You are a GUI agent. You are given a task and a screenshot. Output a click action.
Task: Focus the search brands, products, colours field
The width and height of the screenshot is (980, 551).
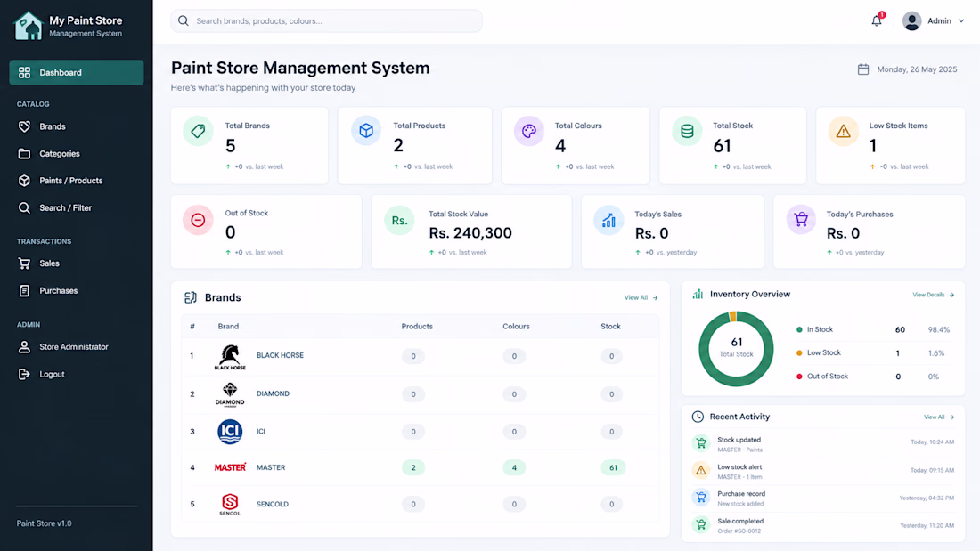click(x=326, y=21)
